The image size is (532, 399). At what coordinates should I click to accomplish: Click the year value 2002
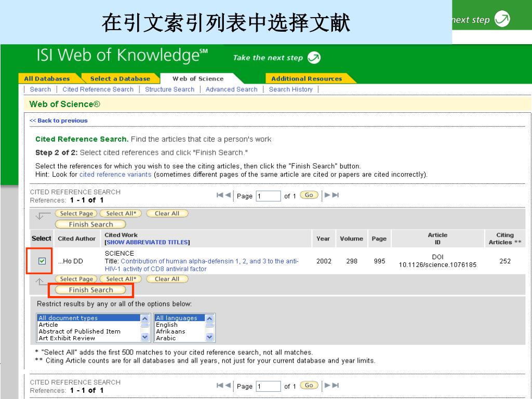pos(324,261)
